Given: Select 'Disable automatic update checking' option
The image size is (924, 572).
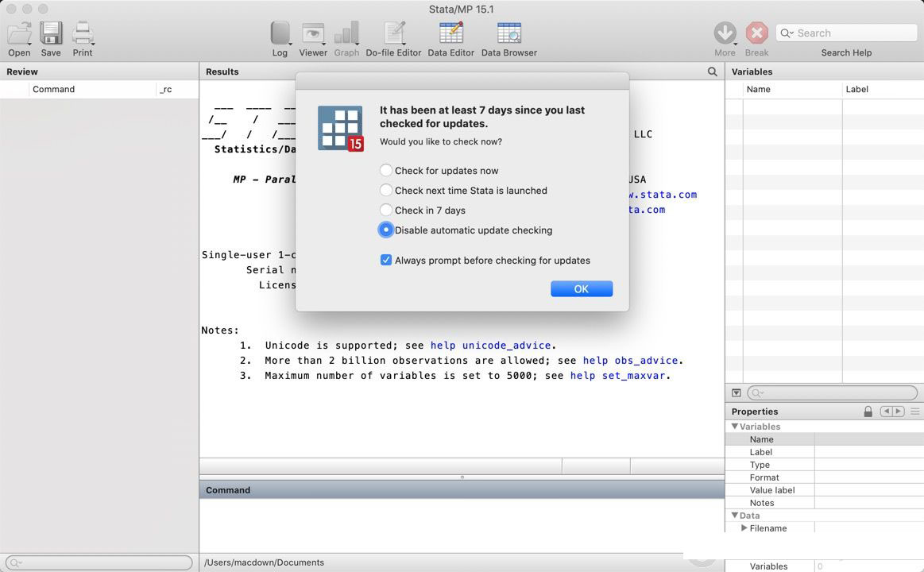Looking at the screenshot, I should click(x=385, y=230).
